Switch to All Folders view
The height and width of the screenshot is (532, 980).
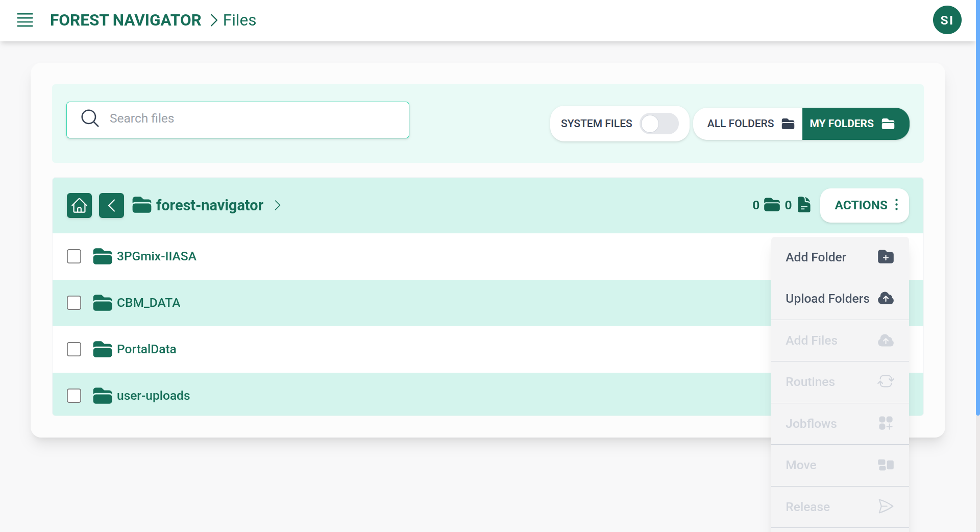(x=748, y=124)
